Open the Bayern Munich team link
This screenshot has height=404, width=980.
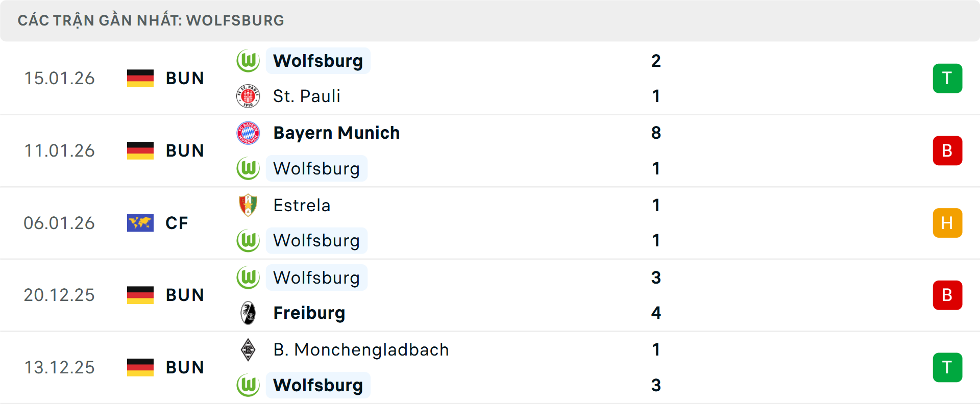(336, 133)
